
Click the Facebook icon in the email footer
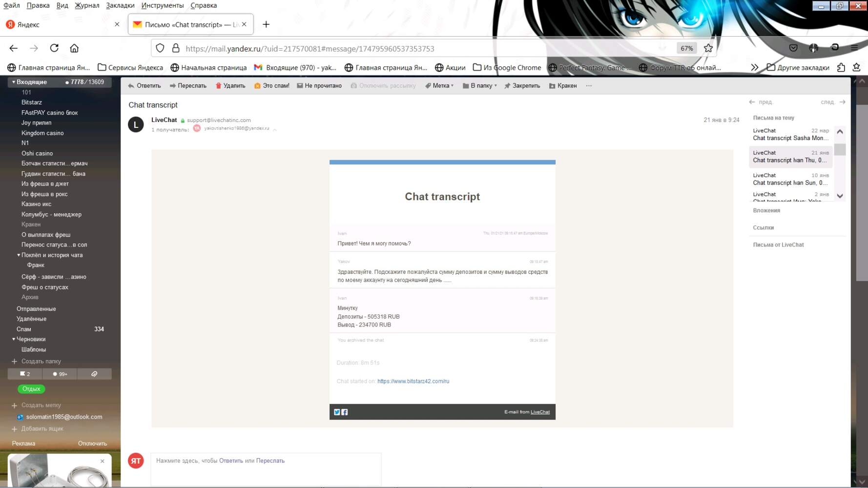345,412
